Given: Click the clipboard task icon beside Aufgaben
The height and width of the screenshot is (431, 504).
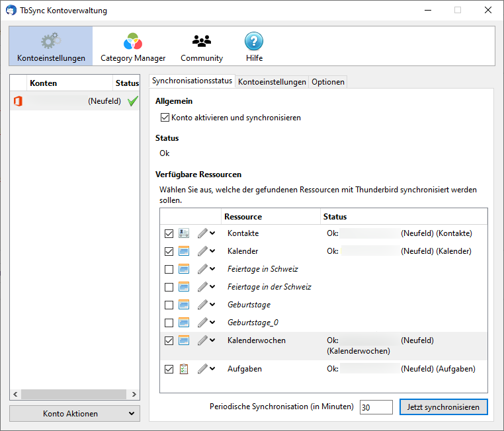Looking at the screenshot, I should click(x=184, y=369).
